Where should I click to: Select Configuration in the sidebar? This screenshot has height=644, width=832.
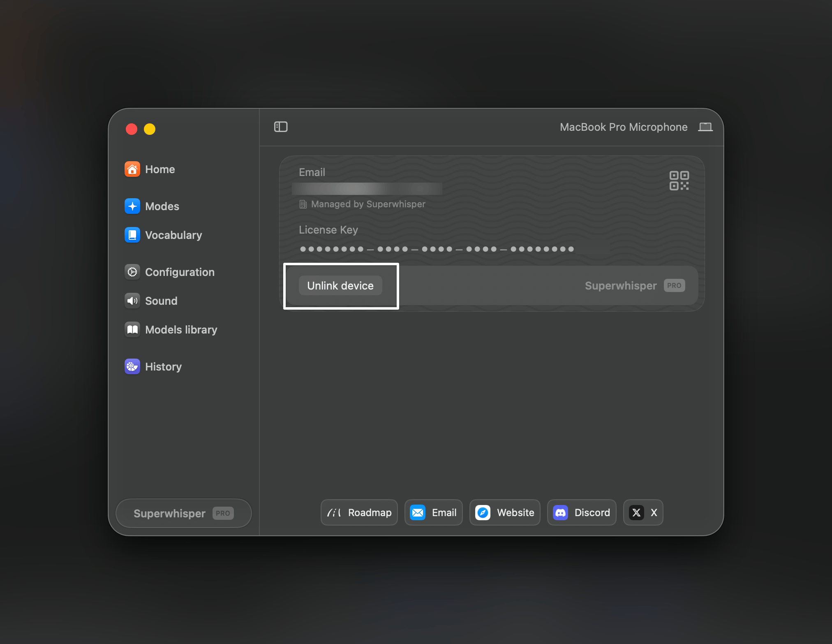(x=180, y=272)
